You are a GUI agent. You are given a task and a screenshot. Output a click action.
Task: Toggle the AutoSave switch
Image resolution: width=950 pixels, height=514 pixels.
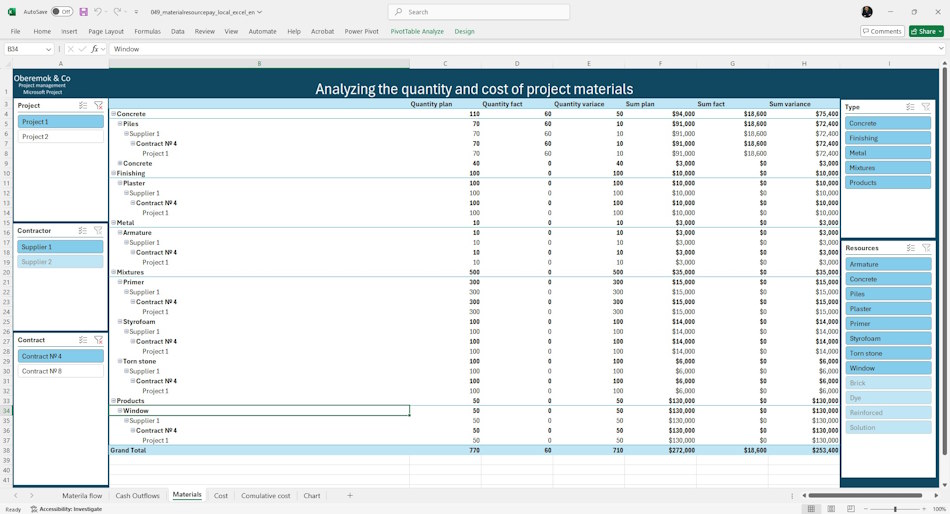[62, 12]
